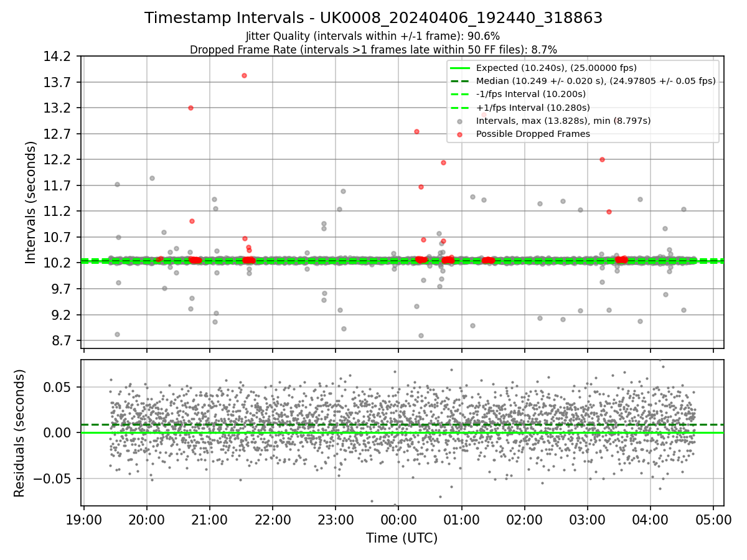Screen dimensions: 747x560
Task: Click the highest red dropped-frame point near 13.8s
Action: click(244, 75)
